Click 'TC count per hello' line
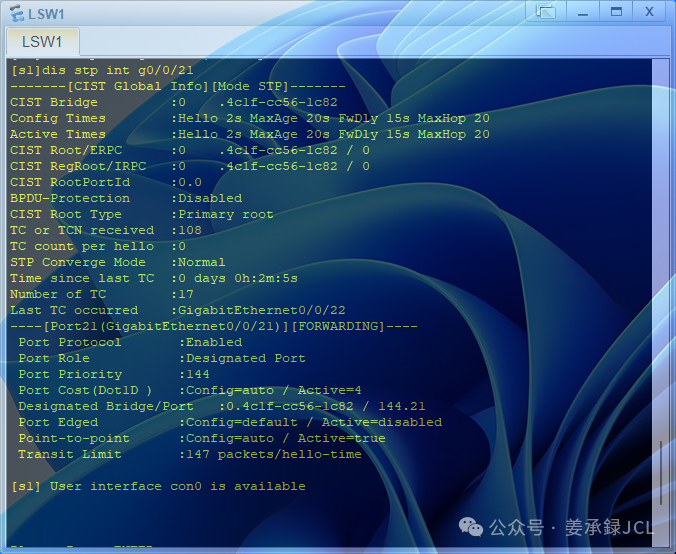The width and height of the screenshot is (676, 554). pyautogui.click(x=98, y=246)
